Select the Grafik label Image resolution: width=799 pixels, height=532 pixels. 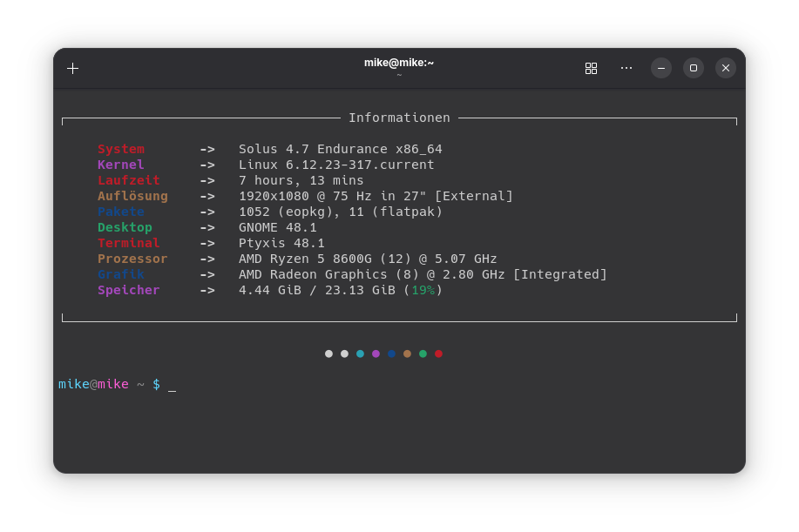[121, 274]
